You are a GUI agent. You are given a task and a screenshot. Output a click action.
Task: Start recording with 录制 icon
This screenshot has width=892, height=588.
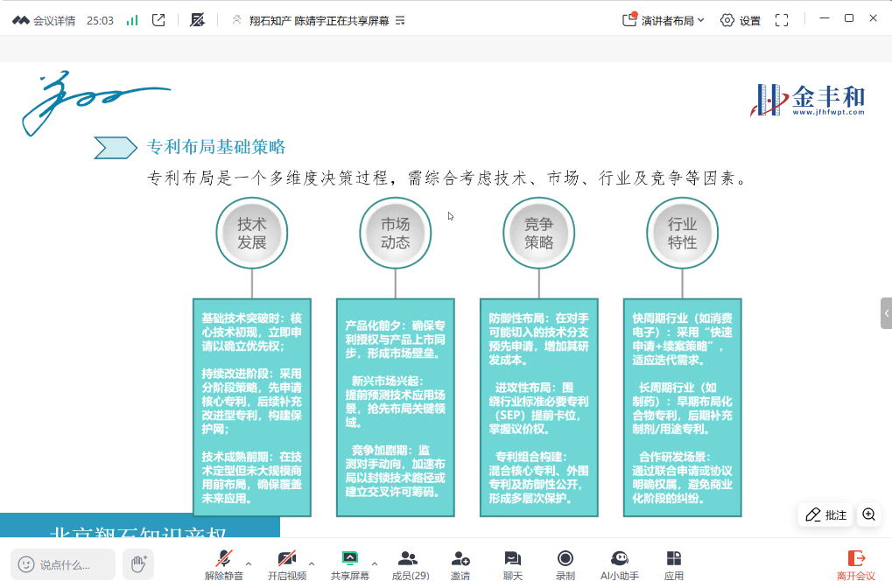(x=565, y=564)
